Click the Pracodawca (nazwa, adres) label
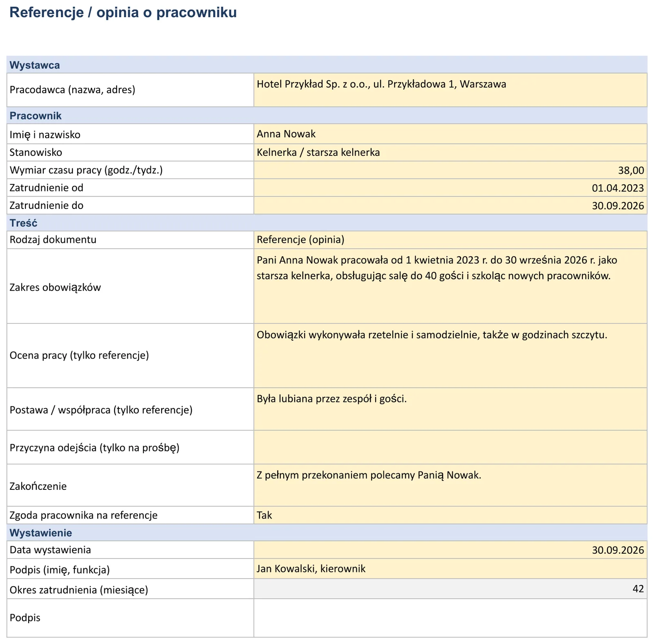The width and height of the screenshot is (654, 644). tap(72, 90)
